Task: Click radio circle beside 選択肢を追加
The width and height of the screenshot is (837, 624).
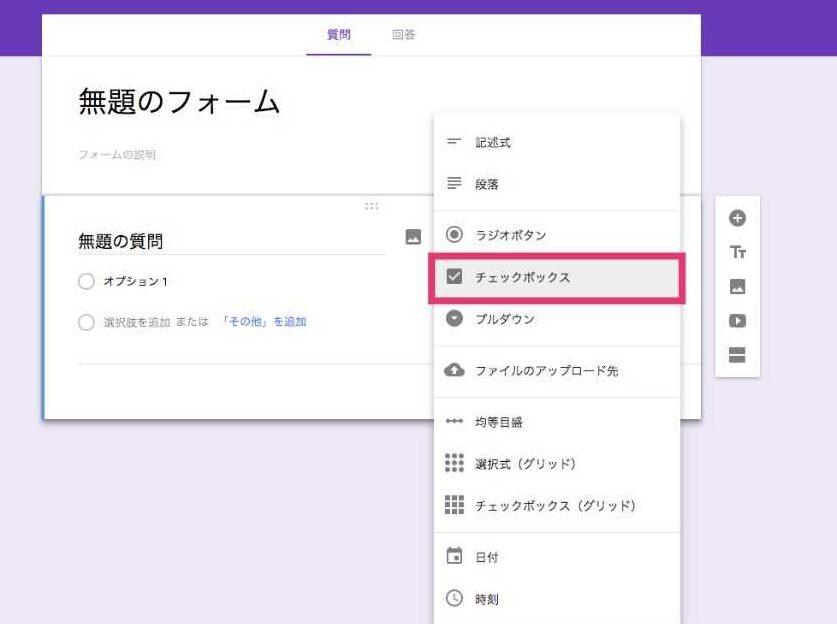Action: coord(86,322)
